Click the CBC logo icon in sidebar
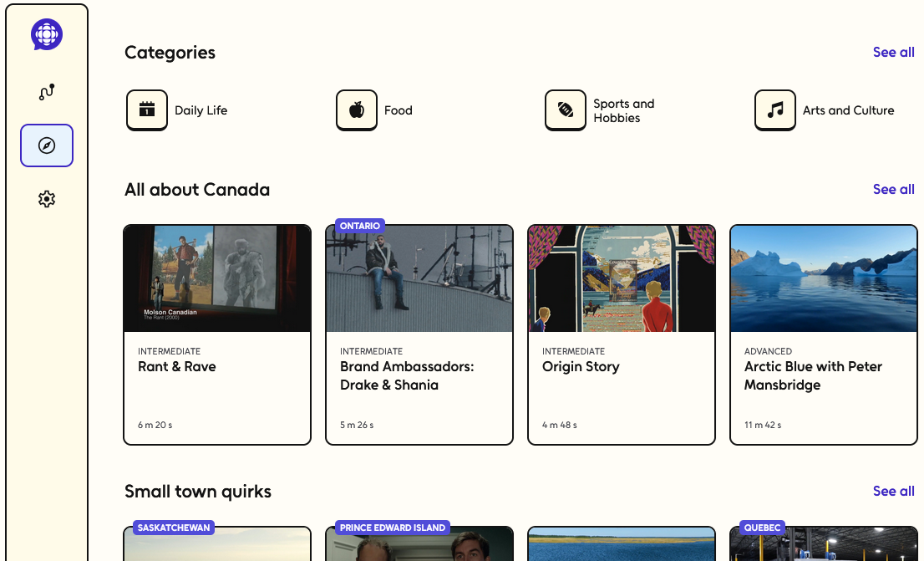 point(47,34)
